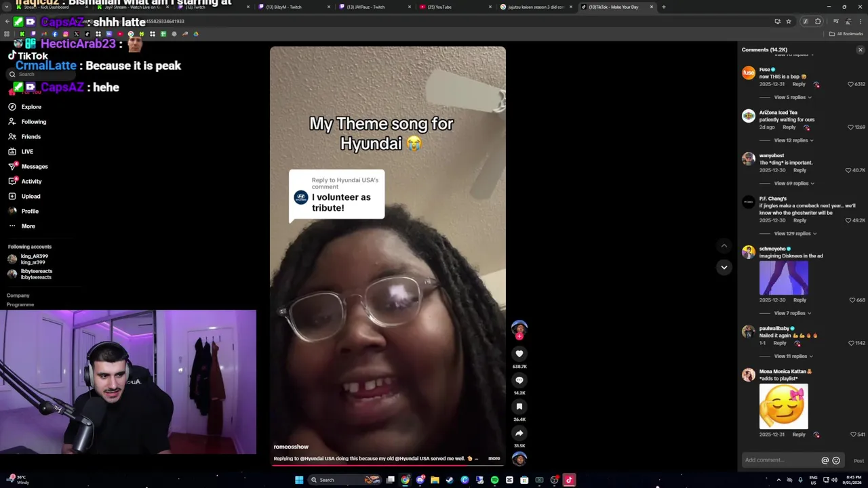
Task: Share the video with the arrow icon
Action: 519,433
